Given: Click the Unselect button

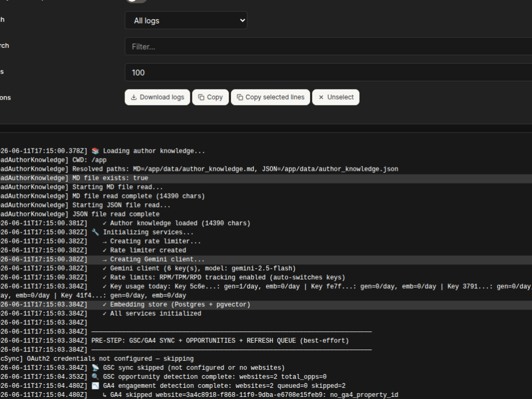Looking at the screenshot, I should (336, 97).
